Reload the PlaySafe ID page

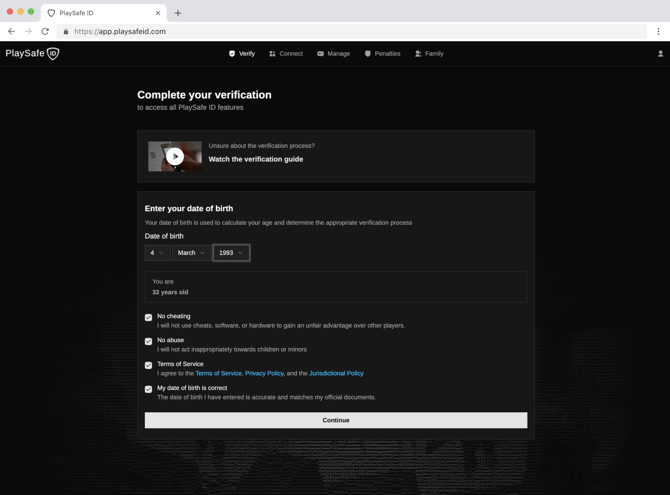[x=45, y=31]
